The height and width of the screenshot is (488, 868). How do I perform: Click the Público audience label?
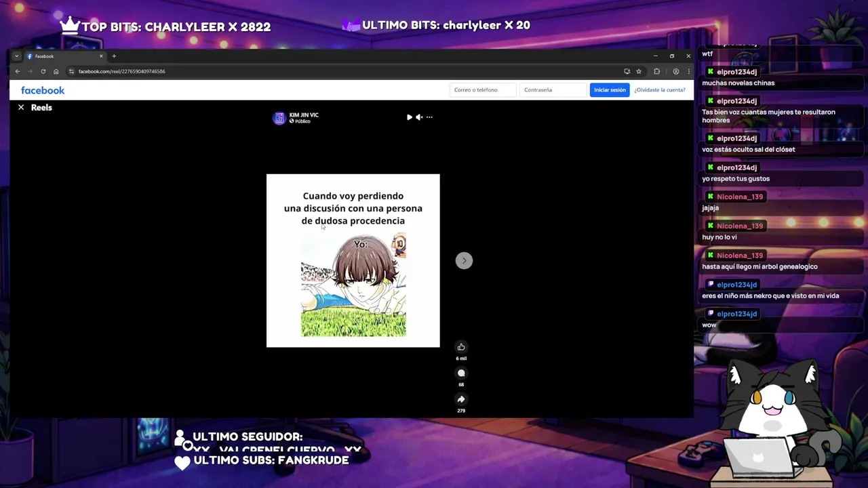(x=302, y=121)
